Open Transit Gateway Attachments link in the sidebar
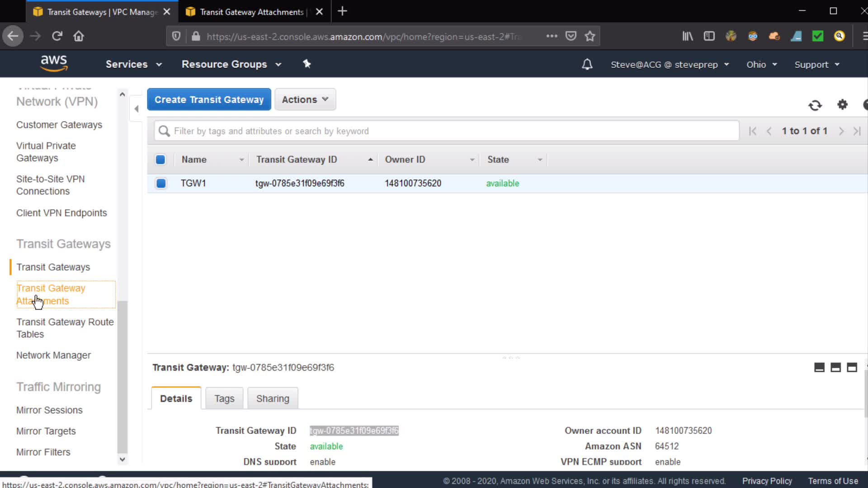Viewport: 868px width, 488px height. click(x=51, y=294)
